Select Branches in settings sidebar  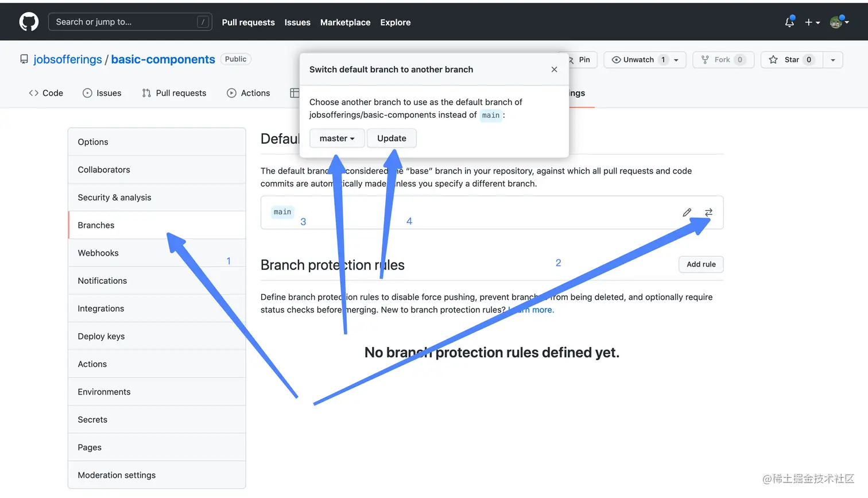point(157,225)
